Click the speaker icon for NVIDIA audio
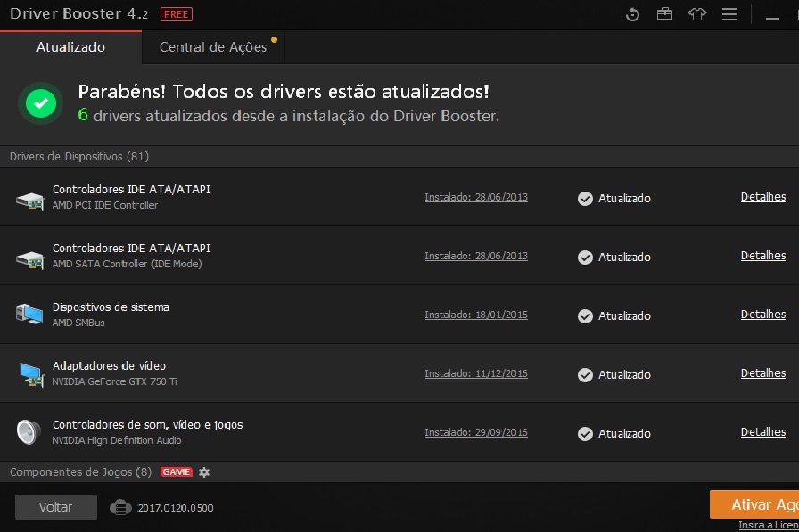 click(x=29, y=432)
